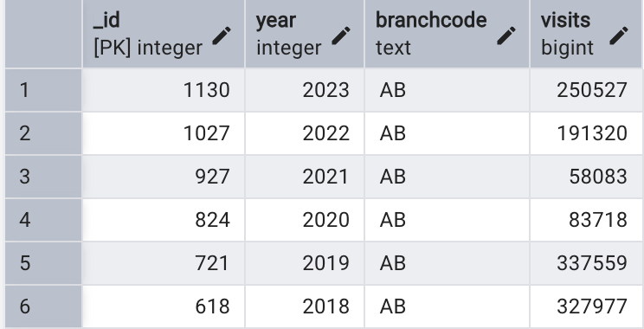Viewport: 644px width, 329px height.
Task: Select row number 6 header
Action: tap(43, 306)
